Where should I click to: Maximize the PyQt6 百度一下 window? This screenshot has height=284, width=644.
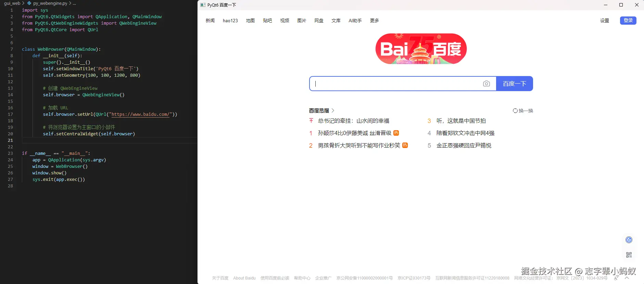coord(621,5)
